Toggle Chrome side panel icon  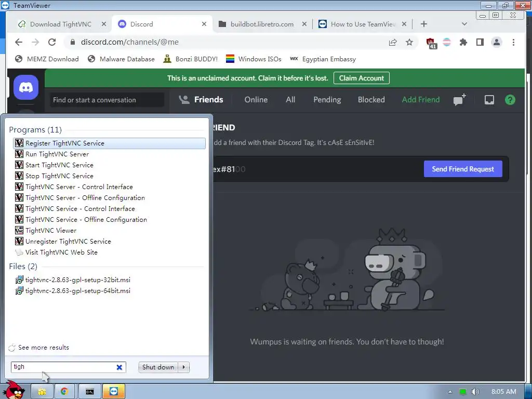(x=480, y=42)
